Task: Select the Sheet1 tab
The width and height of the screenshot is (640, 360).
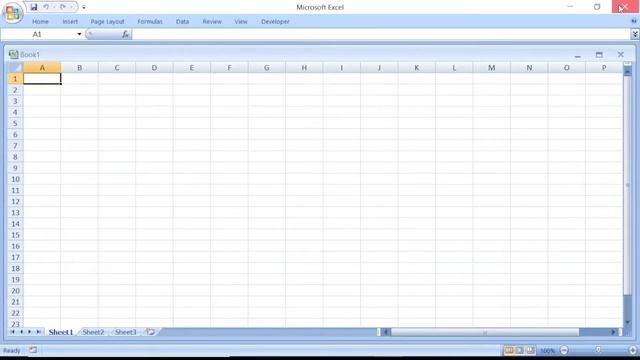Action: (60, 332)
